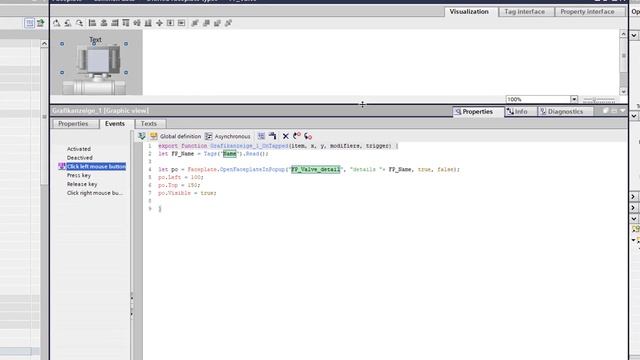Click the third layer order icon
The width and height of the screenshot is (640, 360).
coord(217,23)
